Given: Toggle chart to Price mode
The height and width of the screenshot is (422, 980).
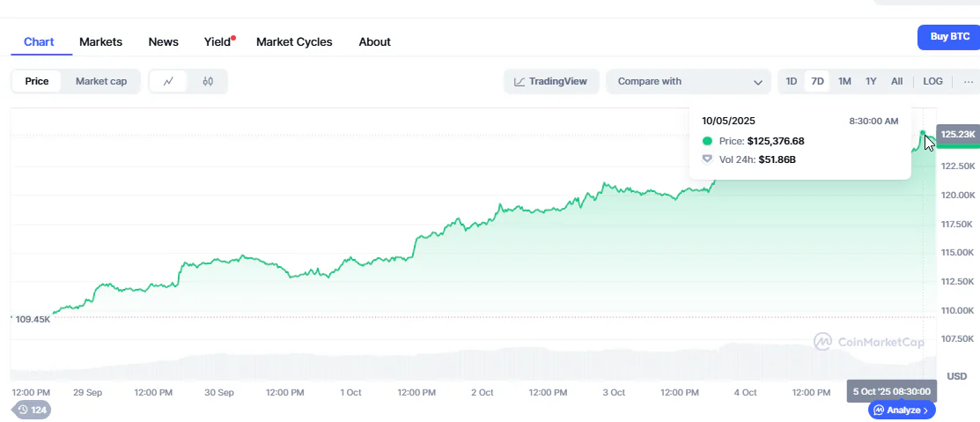Looking at the screenshot, I should 37,81.
